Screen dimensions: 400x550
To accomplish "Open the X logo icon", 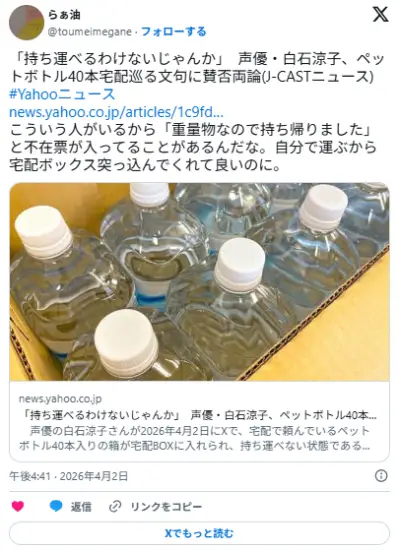I will tap(380, 15).
